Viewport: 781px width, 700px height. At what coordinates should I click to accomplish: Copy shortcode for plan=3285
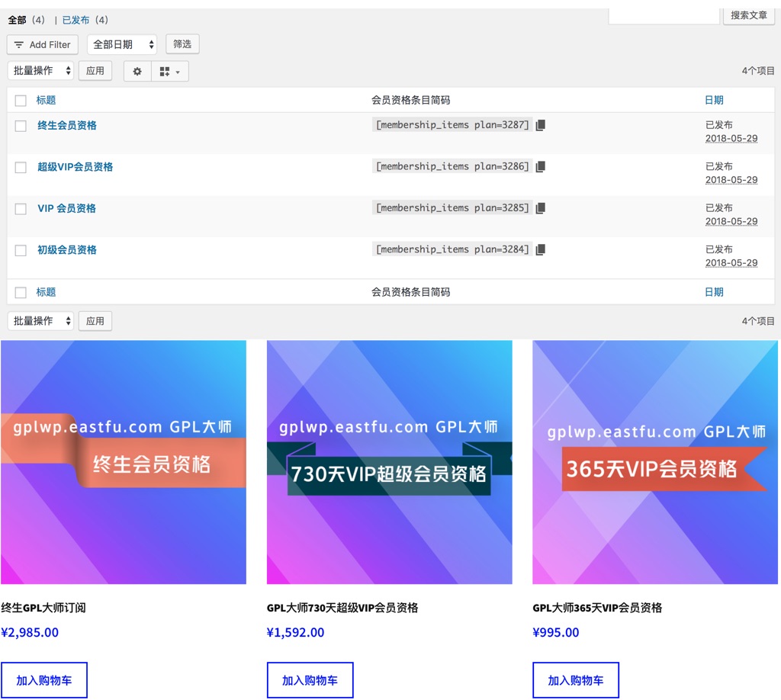(541, 208)
